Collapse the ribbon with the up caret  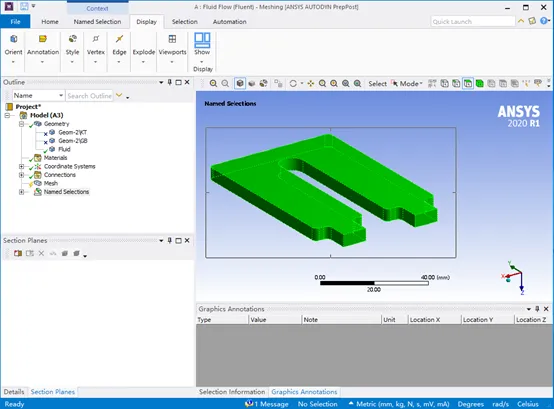tap(521, 21)
